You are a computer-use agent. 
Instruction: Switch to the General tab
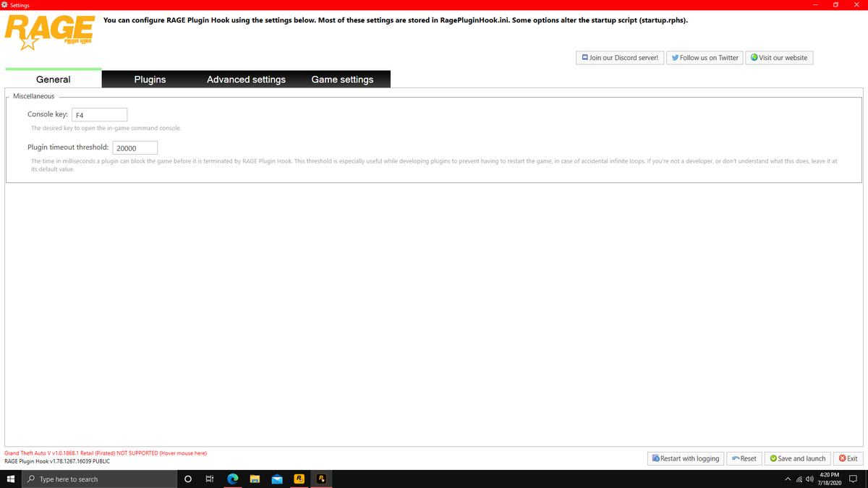[54, 80]
